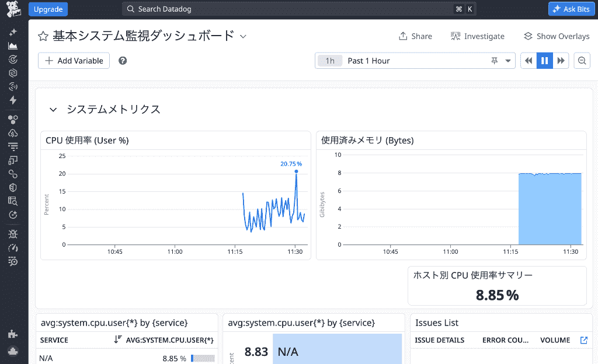Open Issues List in new window icon
The height and width of the screenshot is (364, 598).
584,340
